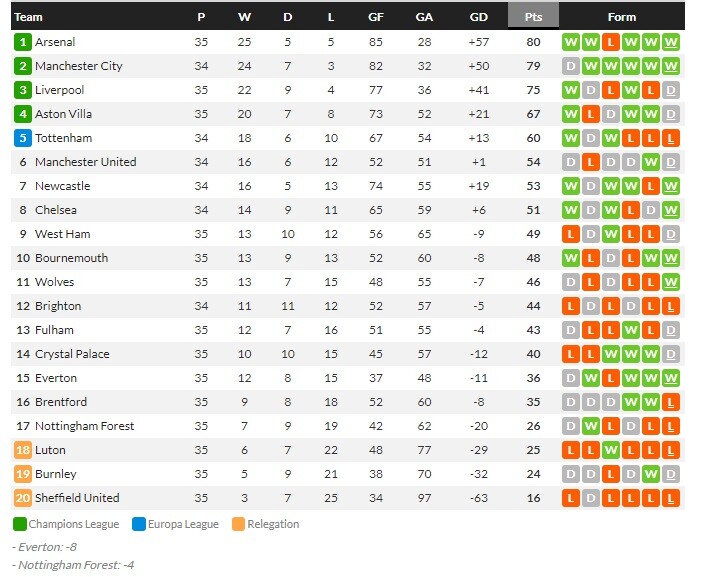The image size is (701, 577).
Task: Click the green Champions League legend swatch
Action: [20, 524]
